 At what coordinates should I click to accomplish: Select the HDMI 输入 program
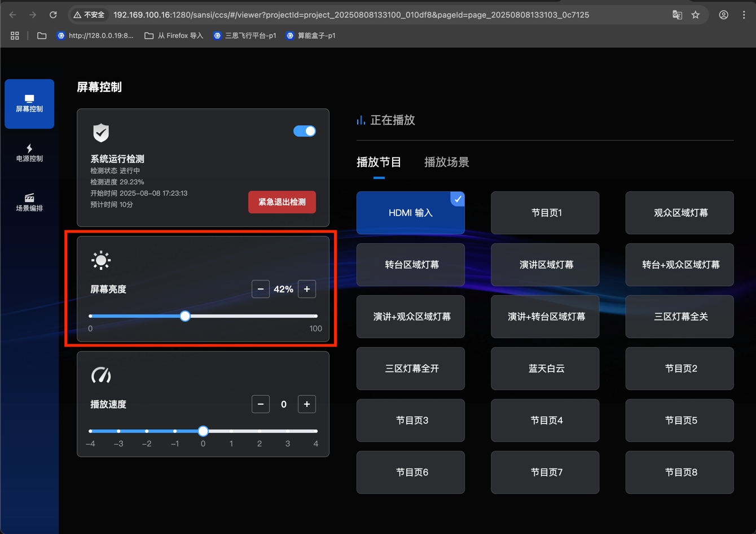(411, 213)
